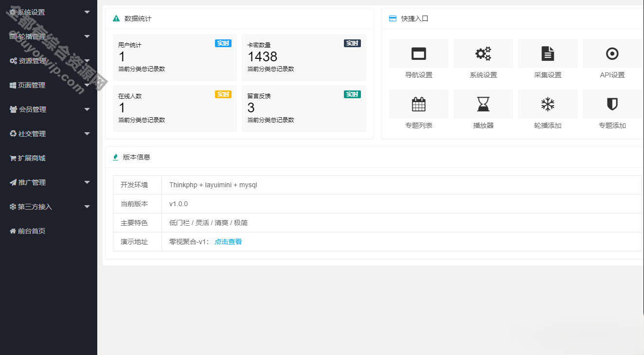Click the paper plane icon beside 推广管理
Image resolution: width=644 pixels, height=355 pixels.
pos(13,182)
